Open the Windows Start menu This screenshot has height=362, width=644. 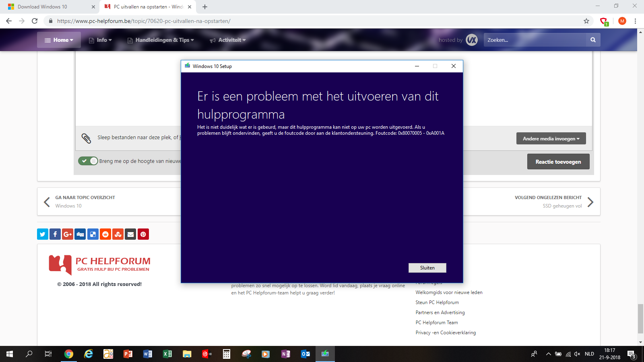pos(10,354)
